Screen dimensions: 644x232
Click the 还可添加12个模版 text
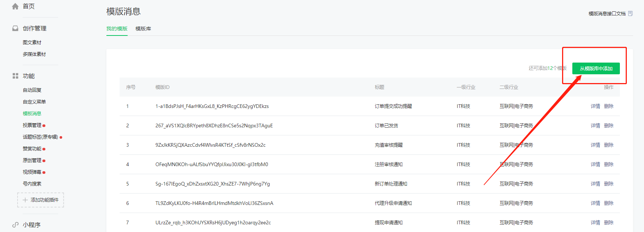547,68
